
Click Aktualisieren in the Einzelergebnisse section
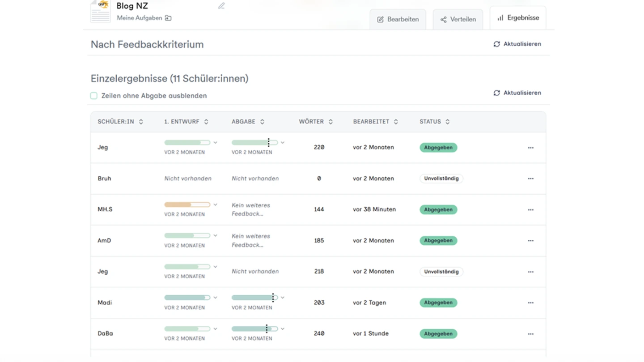pos(517,93)
